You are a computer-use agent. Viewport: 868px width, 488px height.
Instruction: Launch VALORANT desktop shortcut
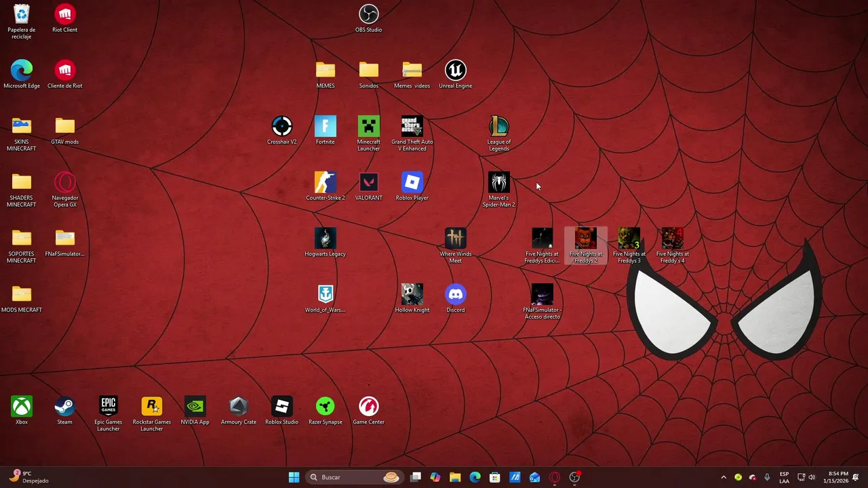[368, 187]
